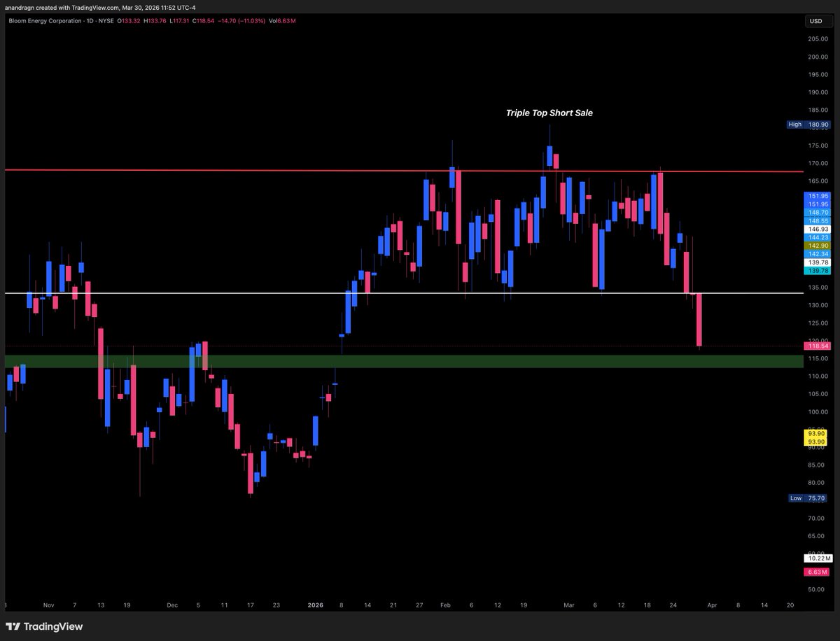
Task: Click the 200.00 price axis label
Action: 818,56
